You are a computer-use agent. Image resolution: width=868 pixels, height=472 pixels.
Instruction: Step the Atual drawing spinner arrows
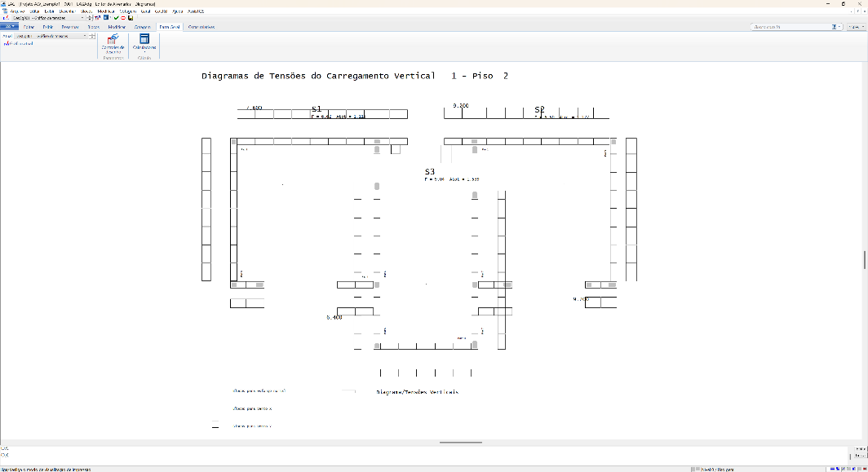(92, 36)
